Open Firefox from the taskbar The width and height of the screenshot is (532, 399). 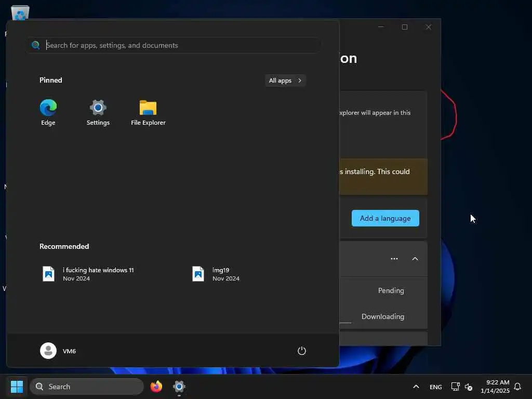(156, 387)
